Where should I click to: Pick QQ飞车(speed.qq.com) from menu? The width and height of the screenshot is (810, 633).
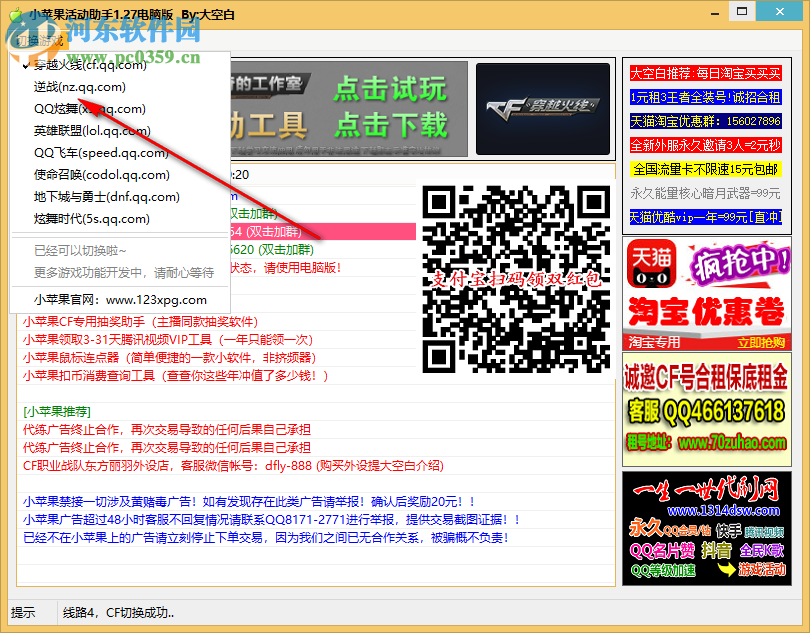(101, 153)
